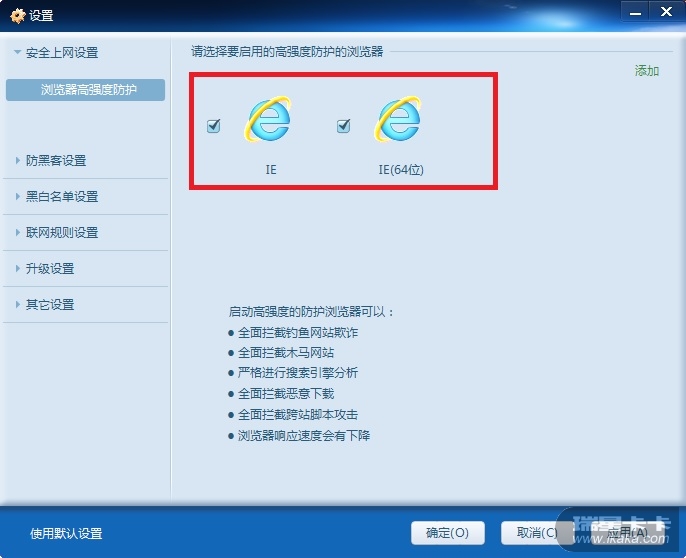Click 启动高强度的防护浏览器可以 heading

coord(311,312)
